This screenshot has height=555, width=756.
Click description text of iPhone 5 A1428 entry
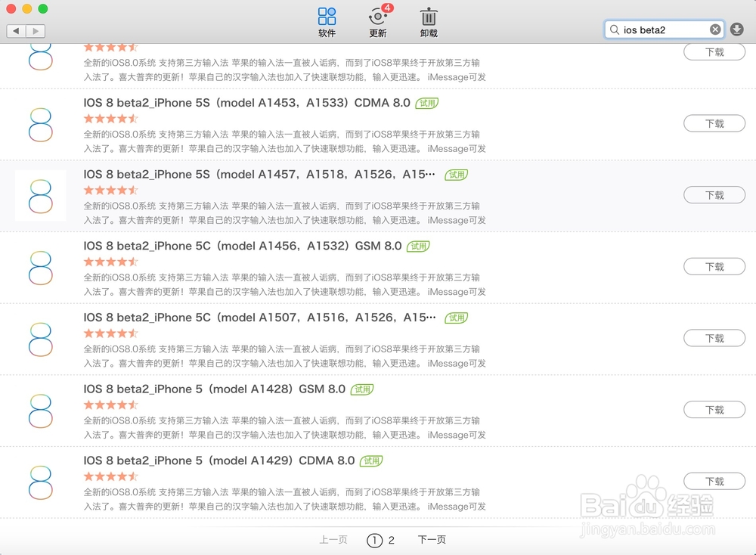tap(284, 428)
